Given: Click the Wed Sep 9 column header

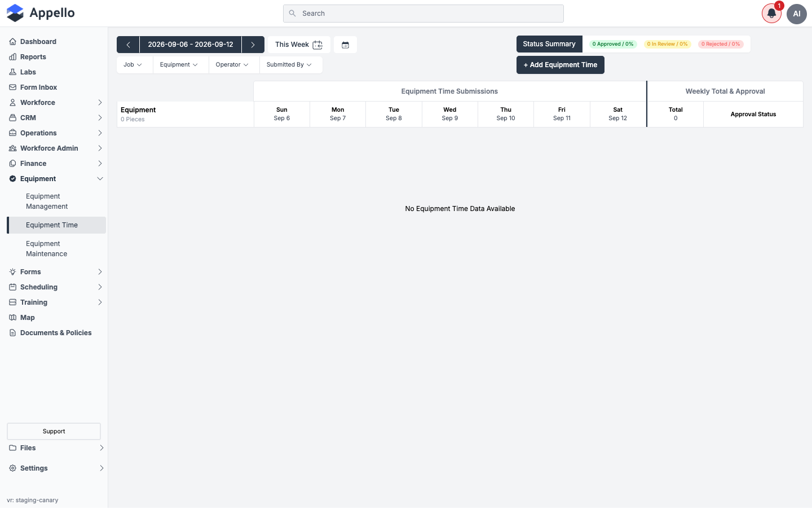Looking at the screenshot, I should 450,115.
